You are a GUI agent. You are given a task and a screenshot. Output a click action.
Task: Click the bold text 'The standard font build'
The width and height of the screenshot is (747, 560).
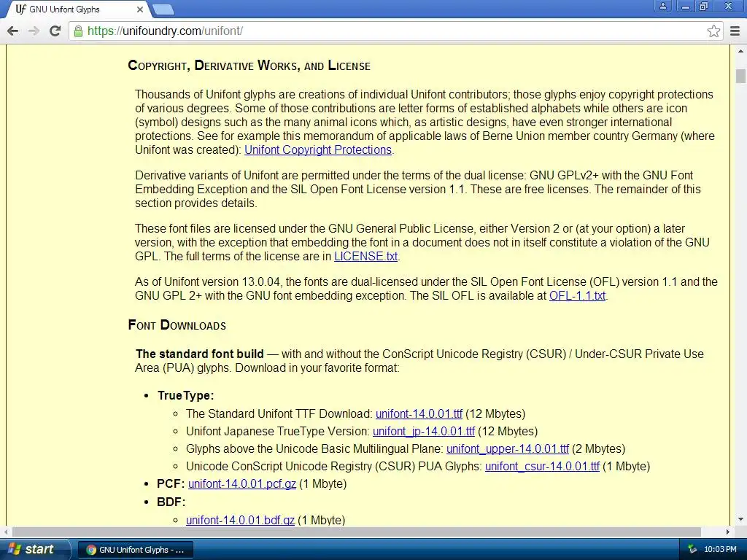(200, 354)
